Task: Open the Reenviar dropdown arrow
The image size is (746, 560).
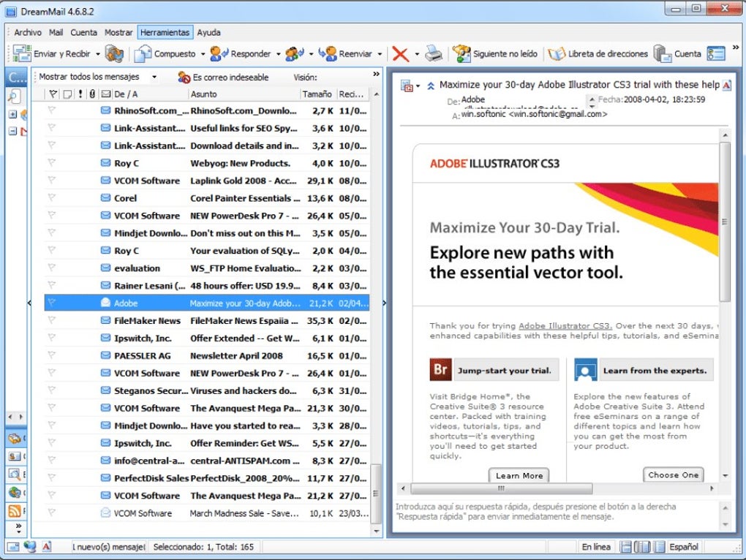Action: tap(380, 54)
